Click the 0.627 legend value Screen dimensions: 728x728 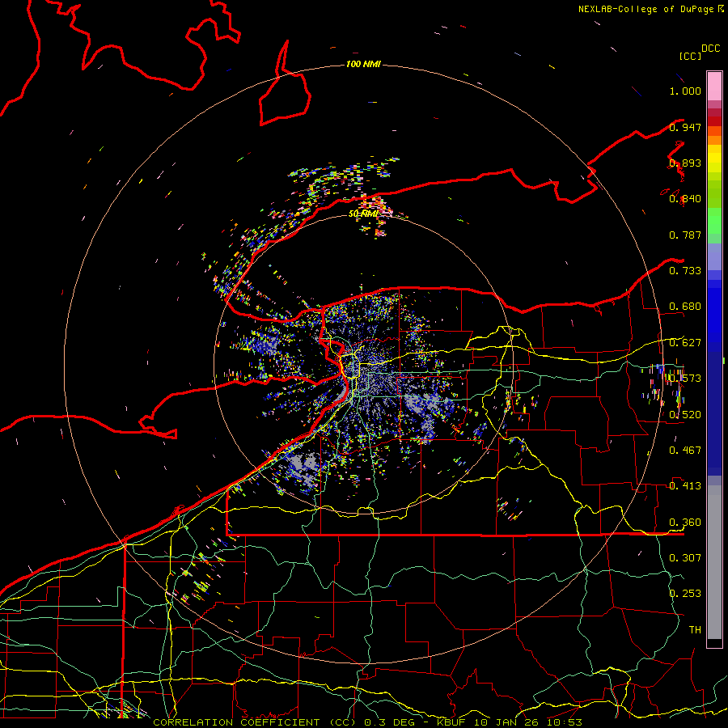coord(685,343)
